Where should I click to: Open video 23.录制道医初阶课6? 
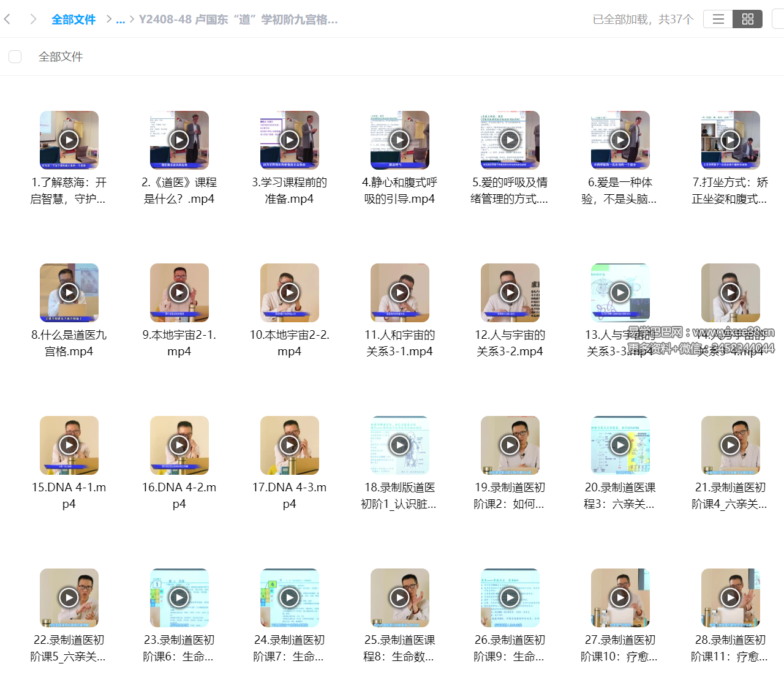pyautogui.click(x=179, y=597)
